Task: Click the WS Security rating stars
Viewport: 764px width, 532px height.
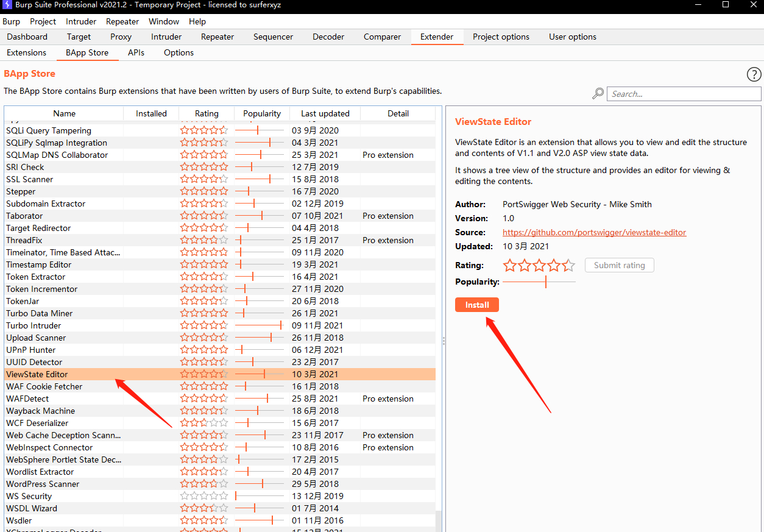Action: [204, 496]
